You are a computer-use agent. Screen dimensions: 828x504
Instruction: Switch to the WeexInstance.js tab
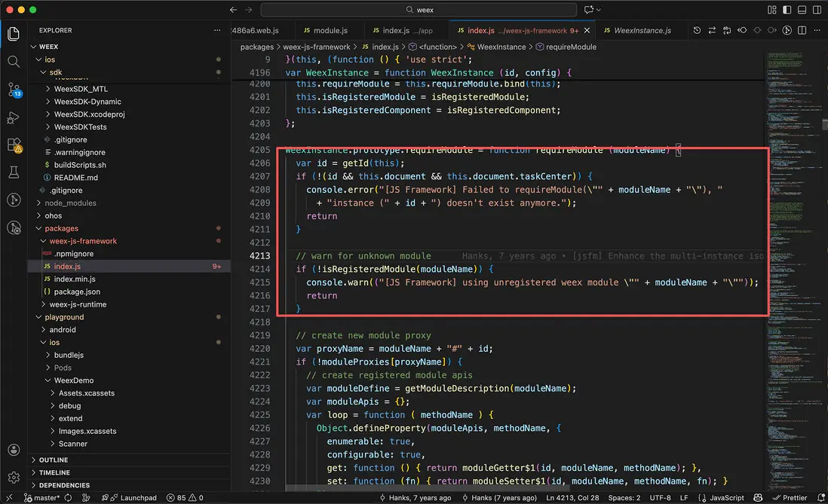pos(641,31)
